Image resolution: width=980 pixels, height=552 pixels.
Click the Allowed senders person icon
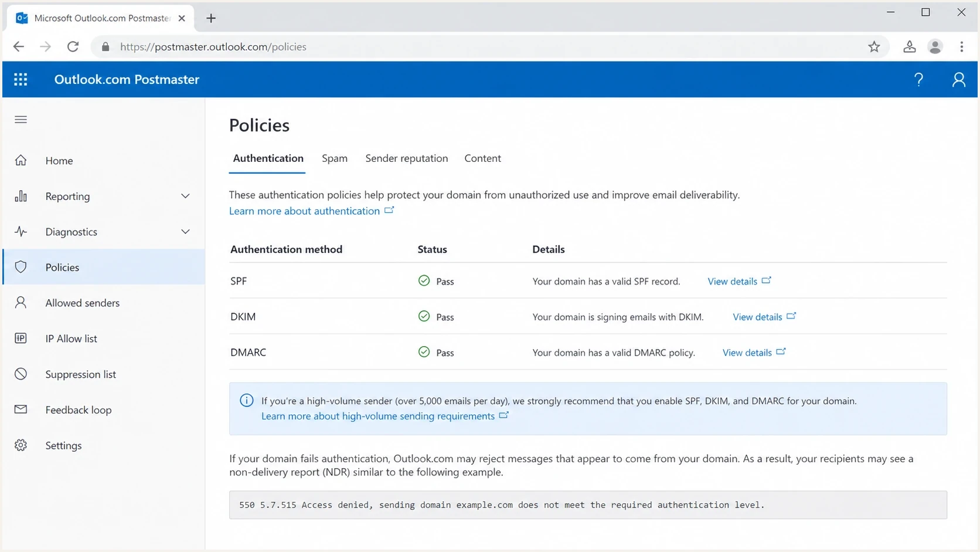21,303
